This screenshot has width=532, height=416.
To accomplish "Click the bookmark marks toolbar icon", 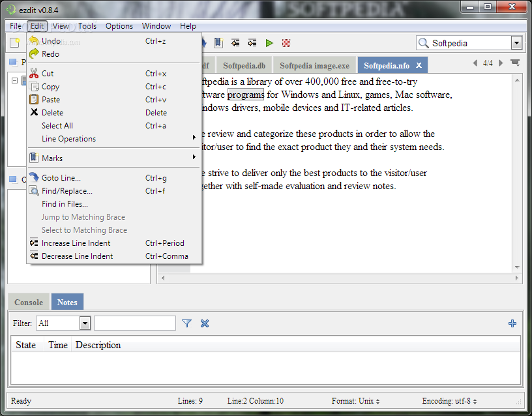I will (218, 43).
